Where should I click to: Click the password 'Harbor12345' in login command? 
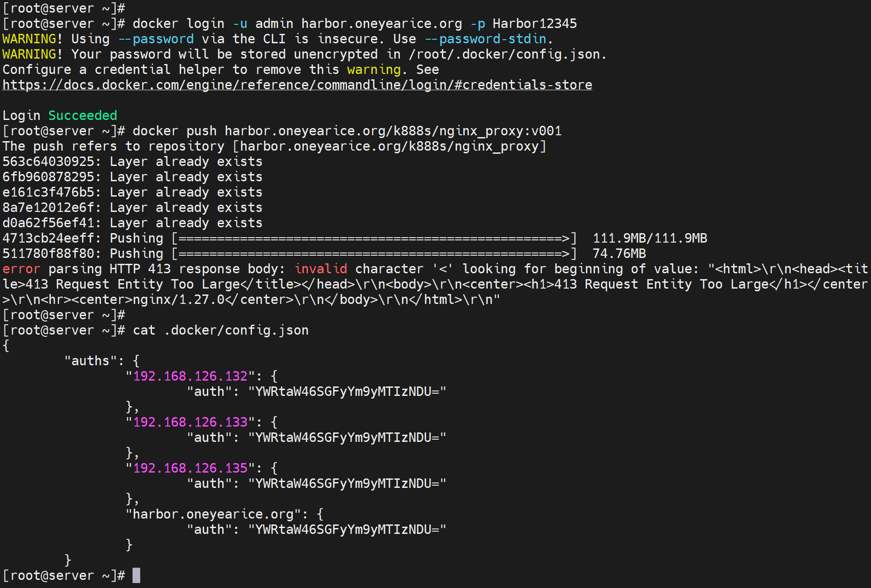(x=534, y=23)
